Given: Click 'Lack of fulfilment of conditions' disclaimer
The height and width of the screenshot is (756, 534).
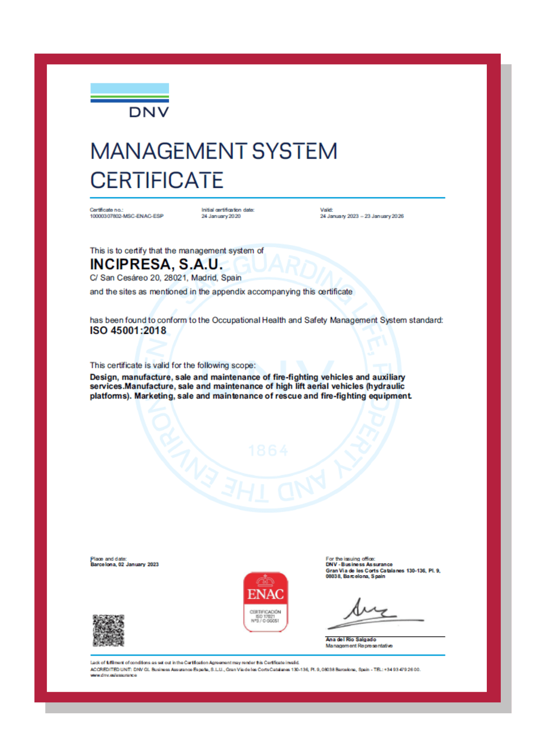Looking at the screenshot, I should pyautogui.click(x=194, y=663).
